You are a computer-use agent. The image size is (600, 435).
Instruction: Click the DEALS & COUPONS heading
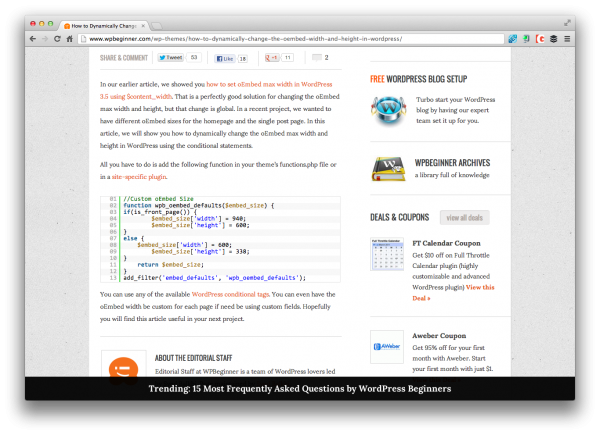coord(399,217)
